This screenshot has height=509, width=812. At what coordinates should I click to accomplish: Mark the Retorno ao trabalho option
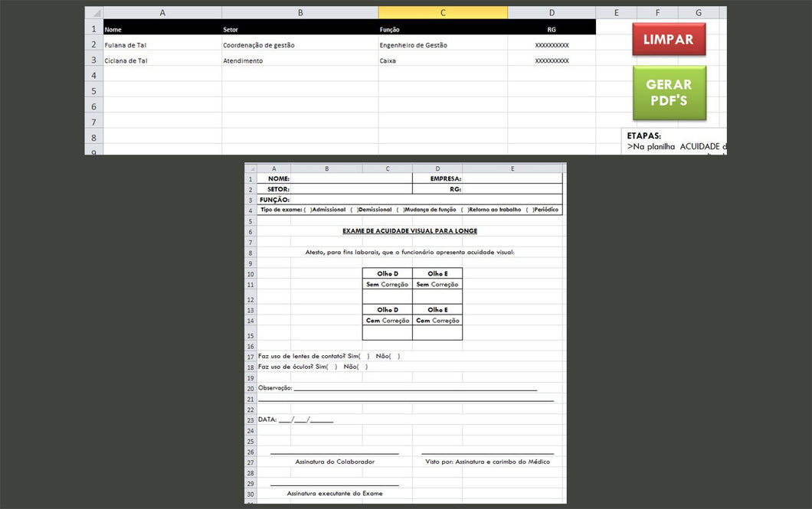pos(464,210)
